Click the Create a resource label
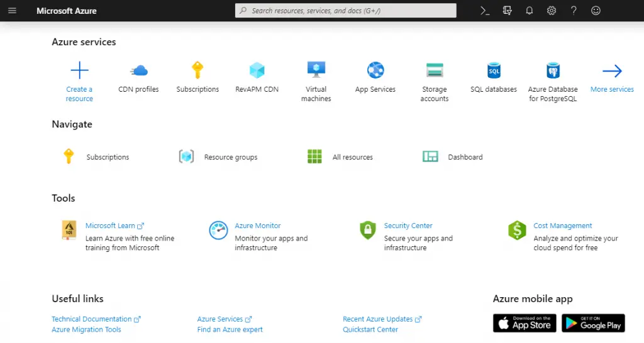Image resolution: width=644 pixels, height=343 pixels. point(79,94)
